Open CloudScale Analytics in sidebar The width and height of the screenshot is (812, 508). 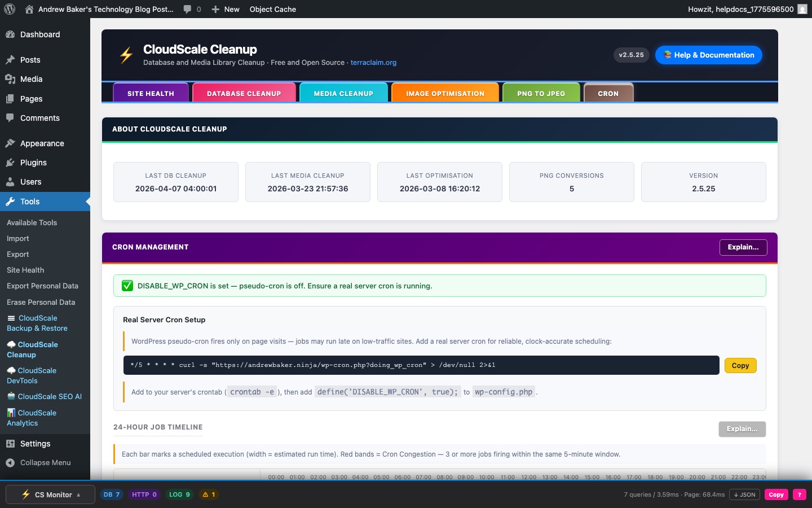[x=32, y=418]
